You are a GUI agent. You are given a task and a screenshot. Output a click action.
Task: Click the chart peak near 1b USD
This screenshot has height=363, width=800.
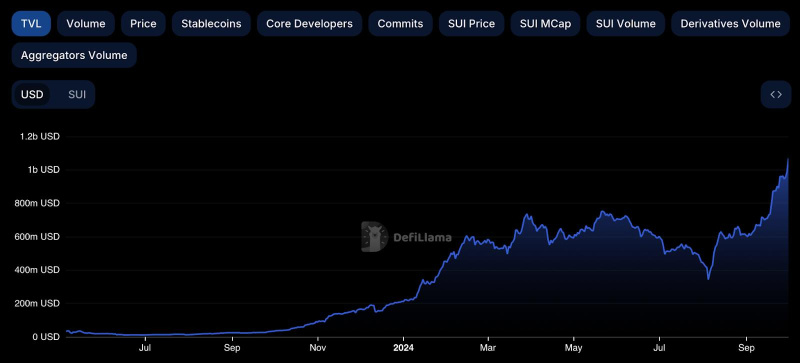tap(788, 159)
